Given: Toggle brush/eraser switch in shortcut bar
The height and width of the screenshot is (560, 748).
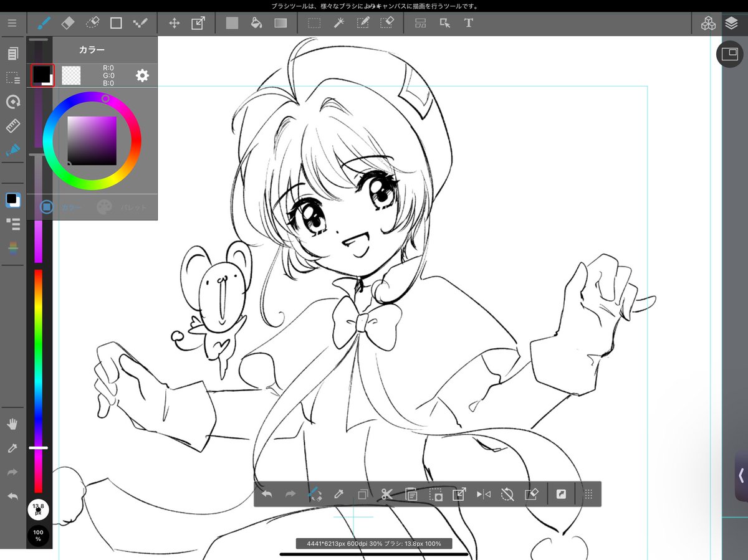Looking at the screenshot, I should click(x=315, y=495).
